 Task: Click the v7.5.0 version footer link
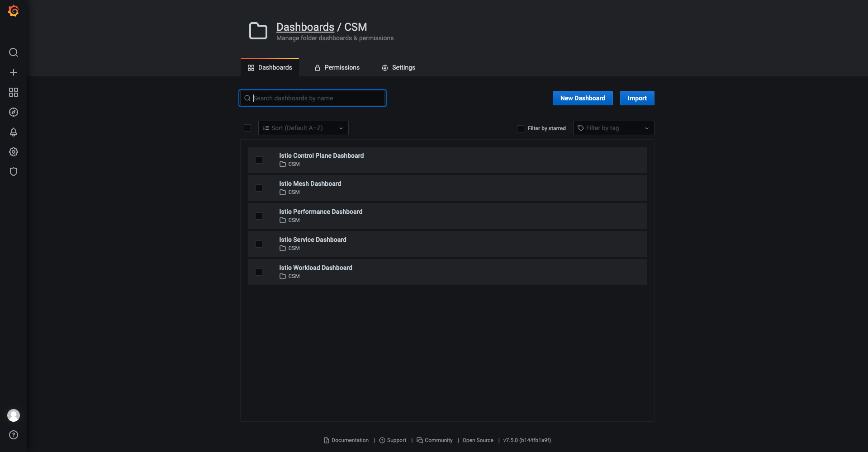(x=527, y=440)
